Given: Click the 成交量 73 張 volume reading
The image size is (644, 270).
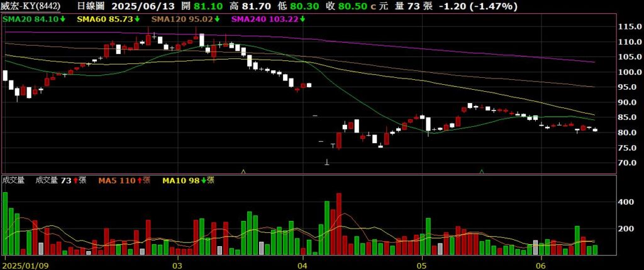Looking at the screenshot, I should click(x=61, y=180).
